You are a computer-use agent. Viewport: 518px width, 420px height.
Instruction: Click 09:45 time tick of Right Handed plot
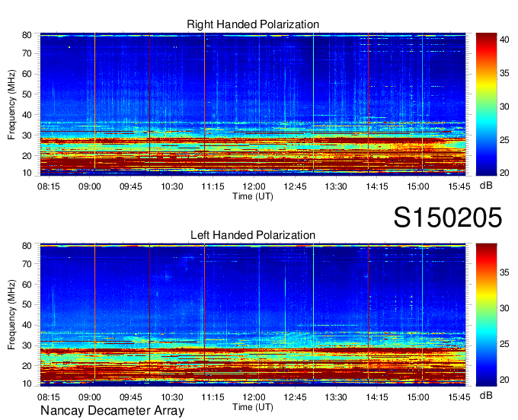point(131,186)
